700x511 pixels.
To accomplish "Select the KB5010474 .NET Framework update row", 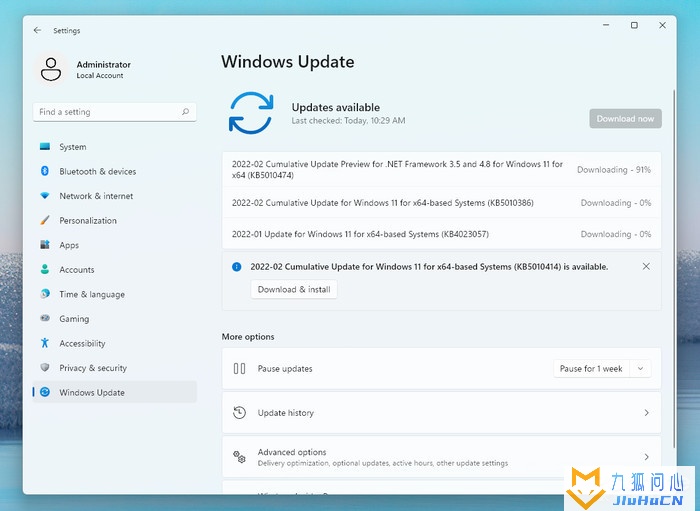I will pyautogui.click(x=442, y=170).
